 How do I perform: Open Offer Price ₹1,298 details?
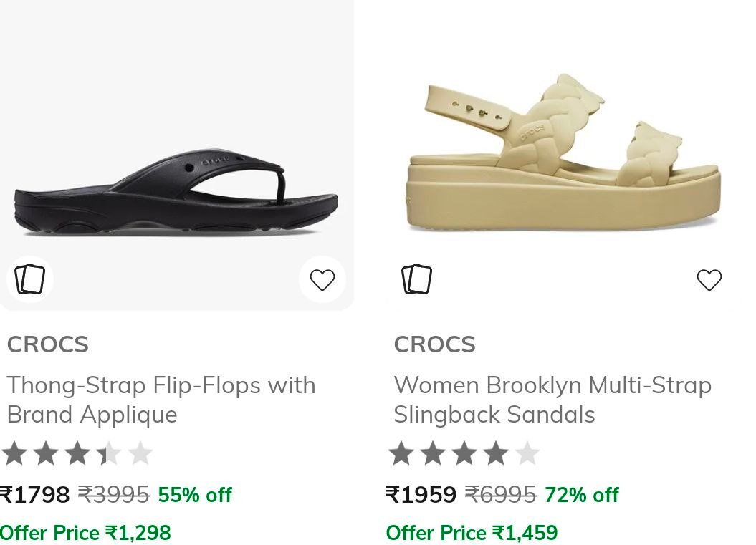point(85,533)
